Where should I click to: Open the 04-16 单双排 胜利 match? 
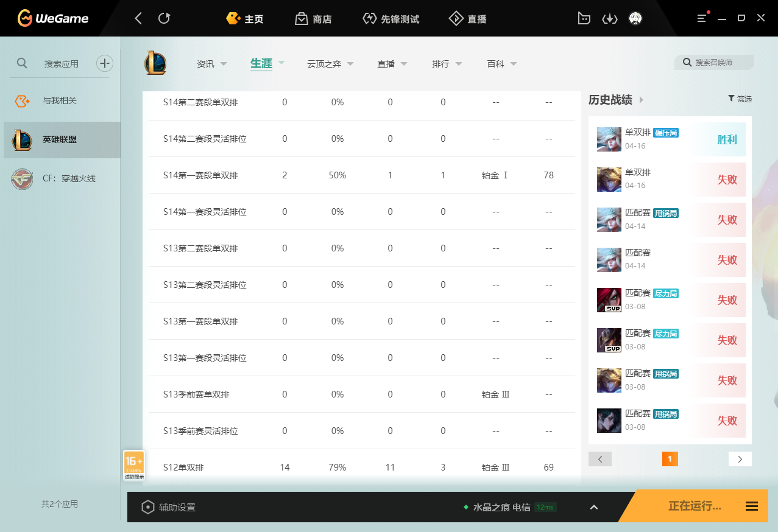click(x=670, y=139)
